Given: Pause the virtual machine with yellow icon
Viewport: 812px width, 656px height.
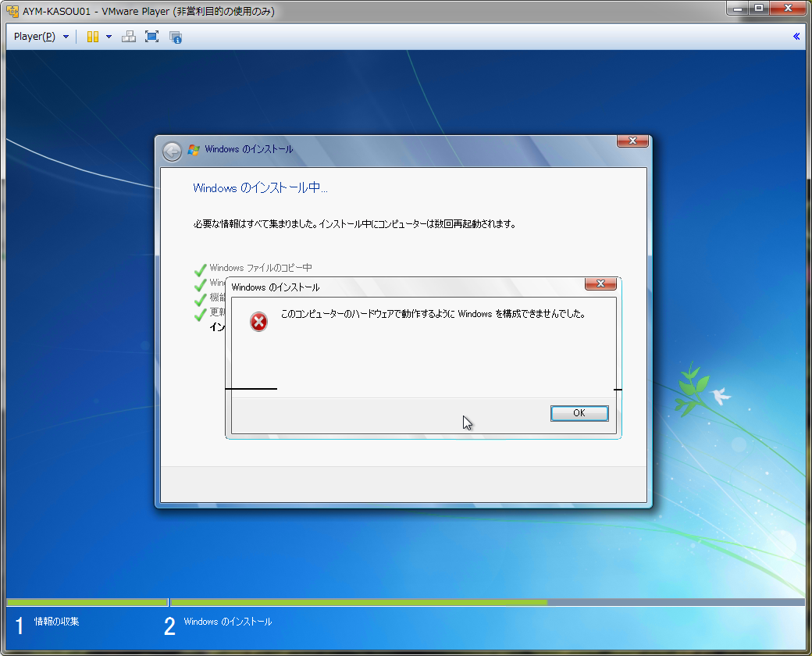Looking at the screenshot, I should [x=93, y=37].
